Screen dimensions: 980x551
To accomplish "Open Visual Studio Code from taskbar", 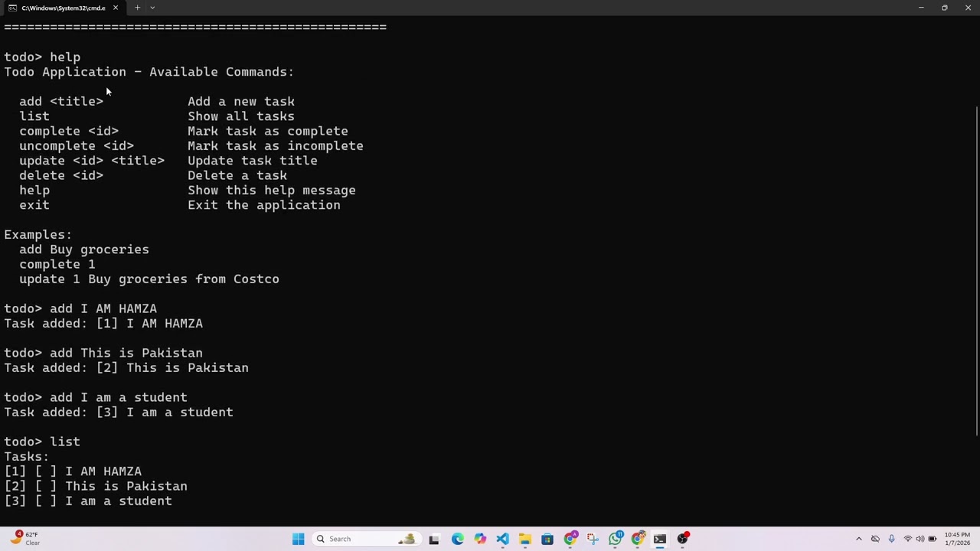I will [x=502, y=539].
